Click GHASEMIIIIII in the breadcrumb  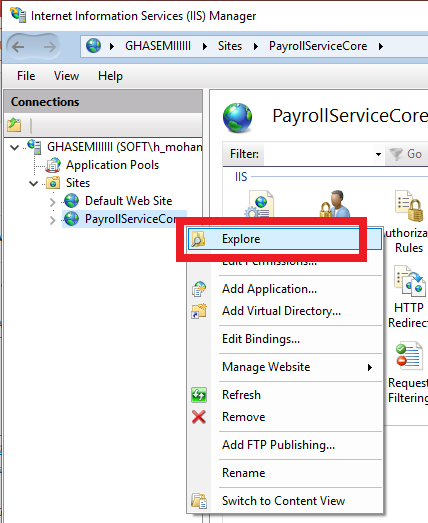point(158,46)
